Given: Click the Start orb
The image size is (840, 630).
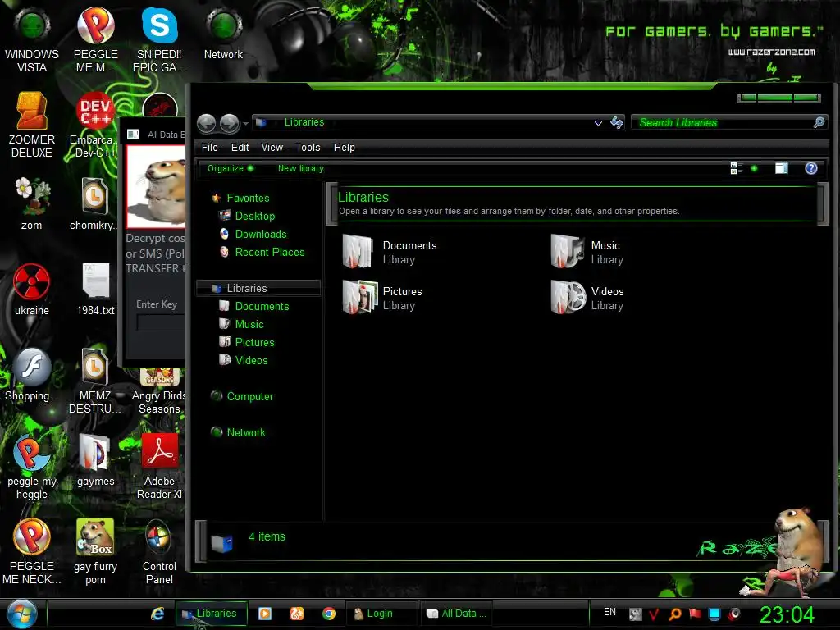Looking at the screenshot, I should [21, 614].
